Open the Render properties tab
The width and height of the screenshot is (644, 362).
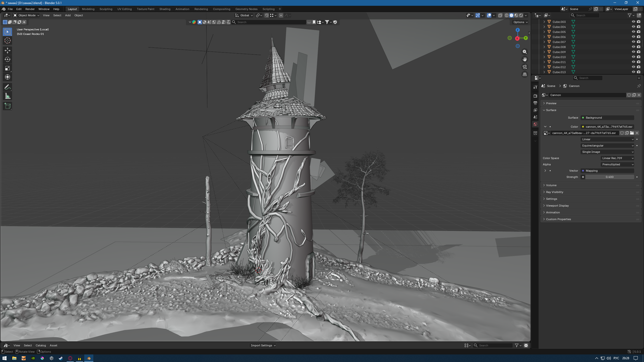click(535, 96)
